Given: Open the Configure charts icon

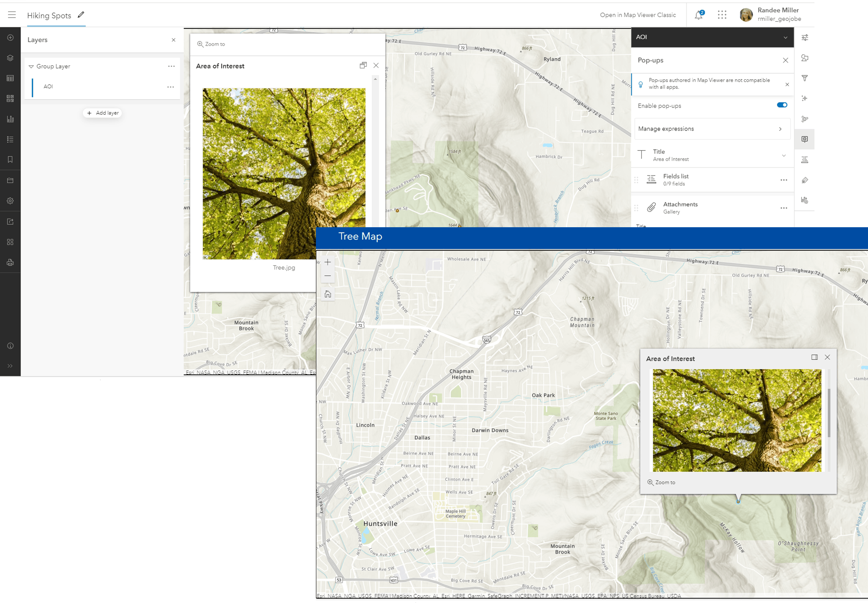Looking at the screenshot, I should tap(805, 200).
